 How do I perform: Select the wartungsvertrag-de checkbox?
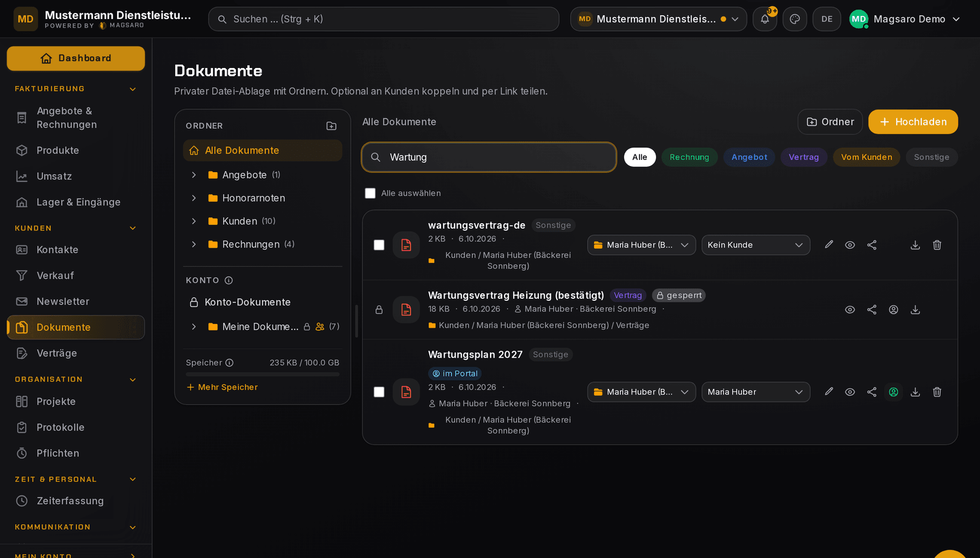coord(379,245)
